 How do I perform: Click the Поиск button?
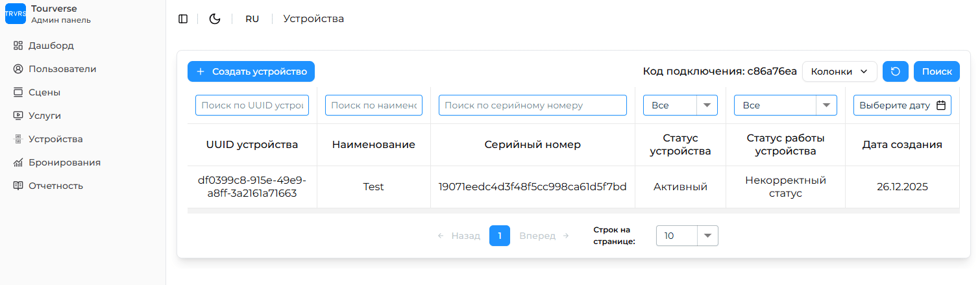tap(937, 71)
